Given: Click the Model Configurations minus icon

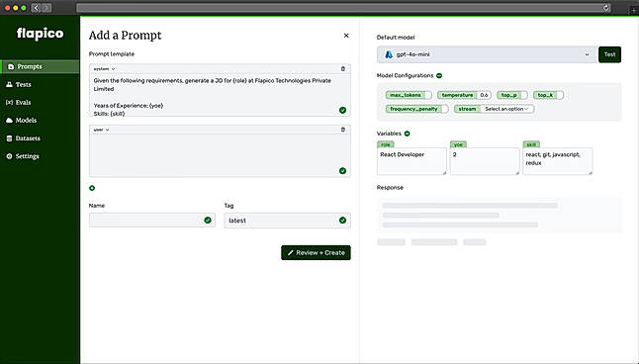Looking at the screenshot, I should coord(439,76).
